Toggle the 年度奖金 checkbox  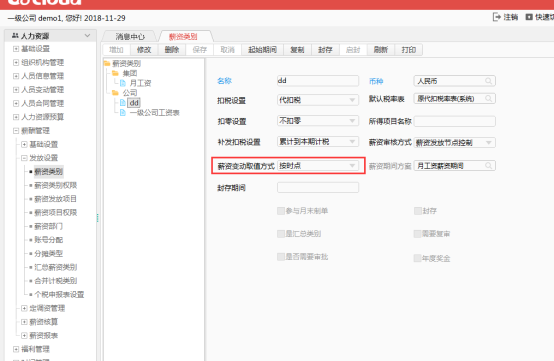coord(418,258)
